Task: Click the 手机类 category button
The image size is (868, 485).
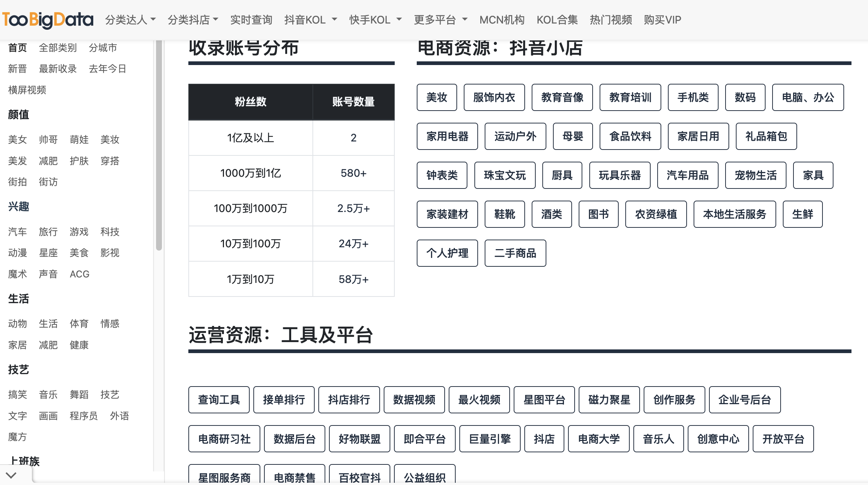Action: click(693, 97)
